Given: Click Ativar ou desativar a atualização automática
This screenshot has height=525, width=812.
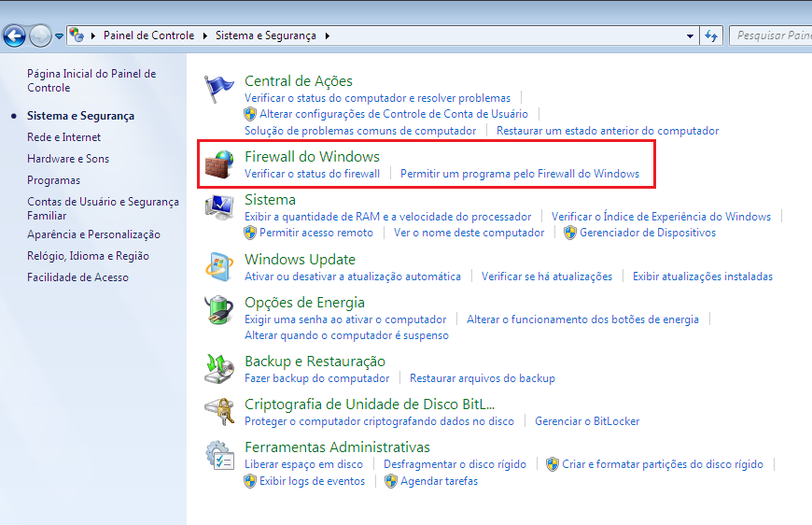Looking at the screenshot, I should [353, 277].
